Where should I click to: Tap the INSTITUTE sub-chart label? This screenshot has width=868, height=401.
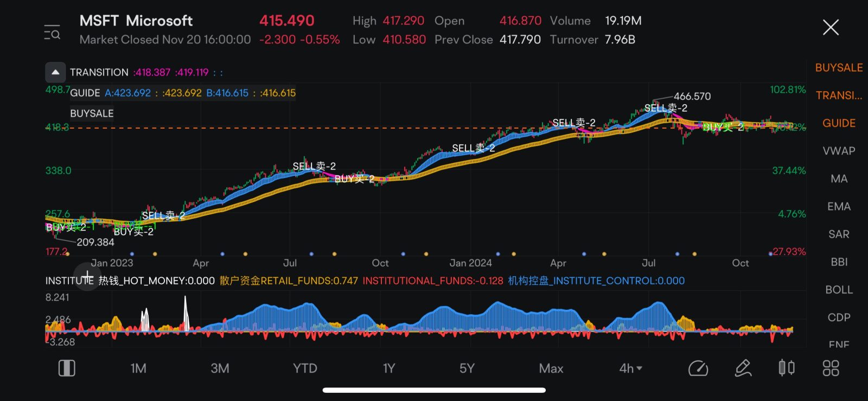click(x=69, y=281)
